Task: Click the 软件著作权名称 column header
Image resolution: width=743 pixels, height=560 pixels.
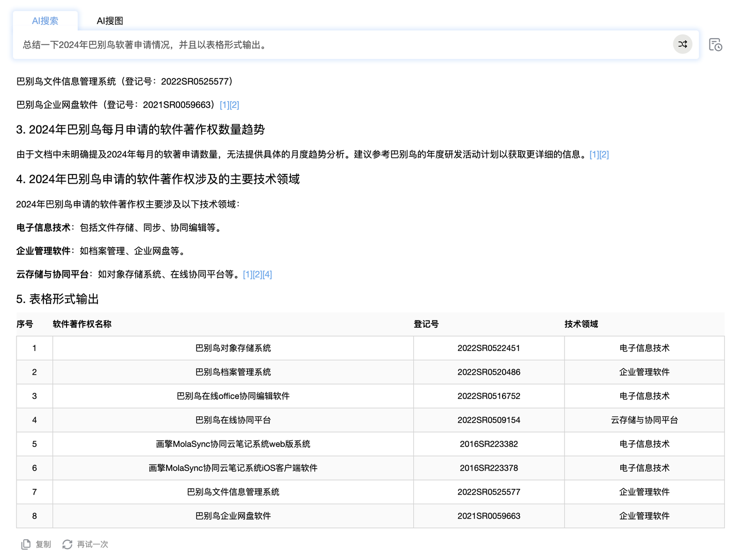Action: point(82,324)
